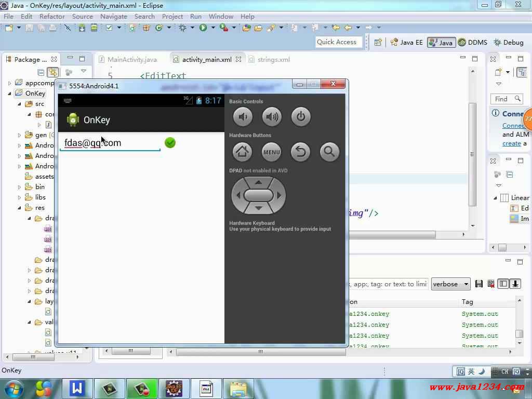Click the Open Perspective icon
The width and height of the screenshot is (532, 399).
click(378, 42)
